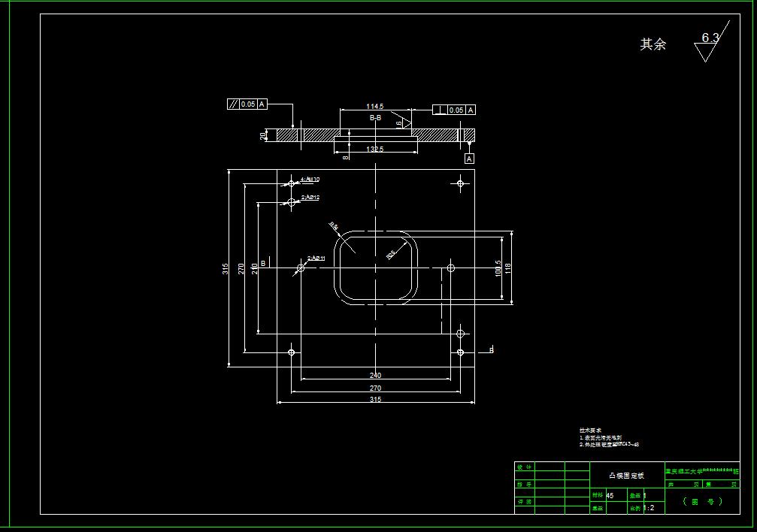Screen dimensions: 757x532
Task: Click the 240 dimension text
Action: (375, 375)
